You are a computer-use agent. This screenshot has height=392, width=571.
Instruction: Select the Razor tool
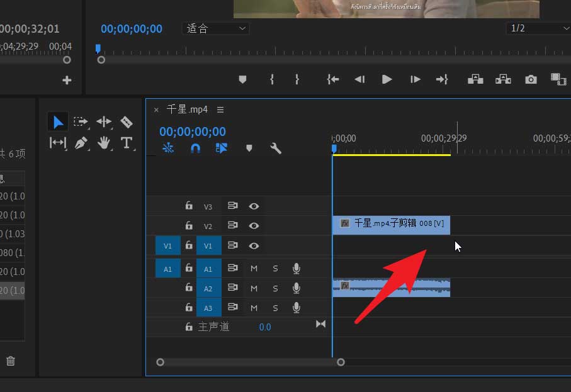click(x=127, y=121)
